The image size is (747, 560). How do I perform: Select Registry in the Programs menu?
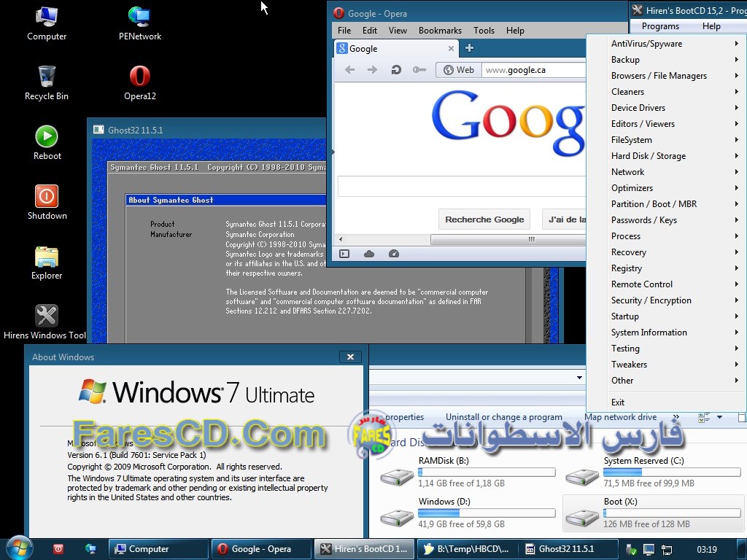667,268
